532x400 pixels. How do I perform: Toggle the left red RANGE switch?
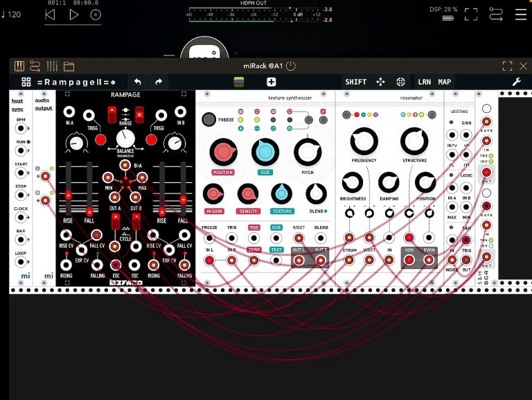click(x=112, y=114)
